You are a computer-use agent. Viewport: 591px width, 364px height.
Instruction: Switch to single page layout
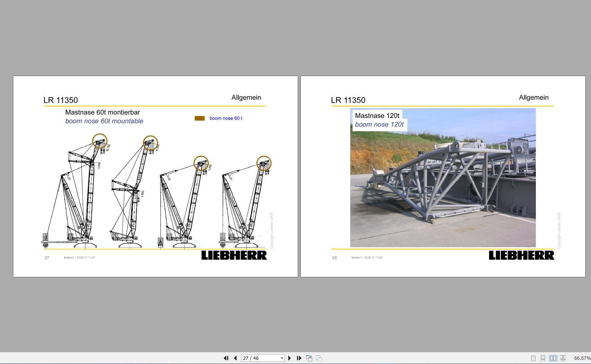(x=533, y=358)
